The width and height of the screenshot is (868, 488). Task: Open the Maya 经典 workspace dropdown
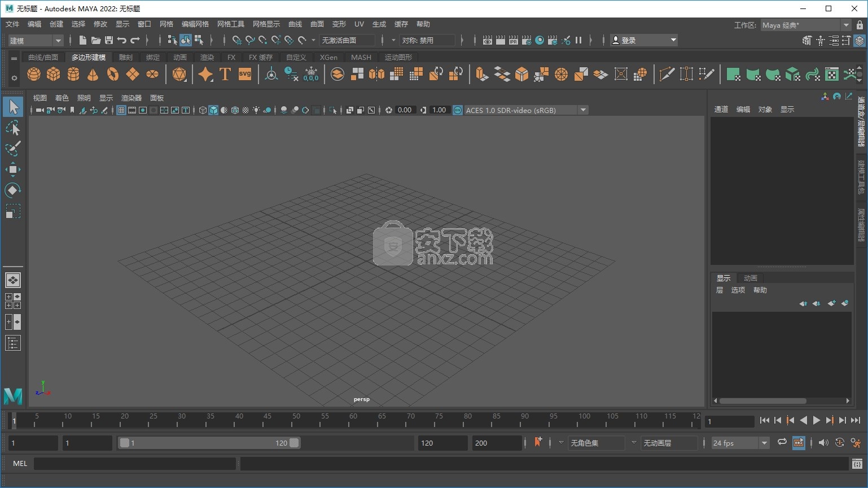[x=805, y=25]
